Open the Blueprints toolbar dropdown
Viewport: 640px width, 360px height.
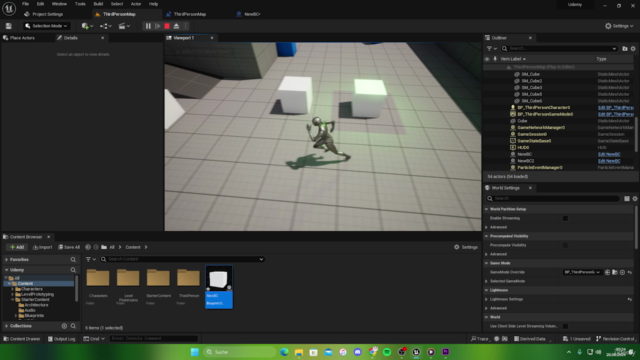105,26
